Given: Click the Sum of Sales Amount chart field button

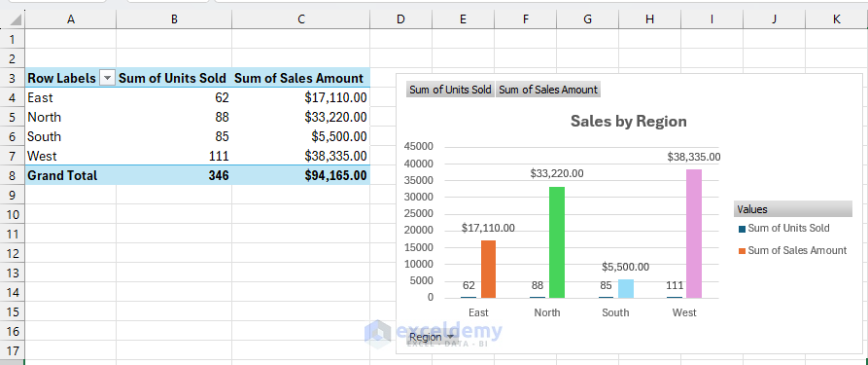Looking at the screenshot, I should (548, 90).
